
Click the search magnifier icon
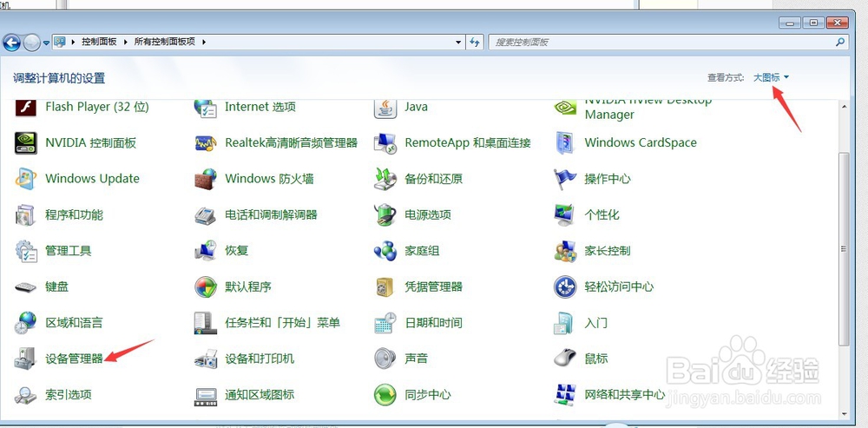pyautogui.click(x=840, y=42)
